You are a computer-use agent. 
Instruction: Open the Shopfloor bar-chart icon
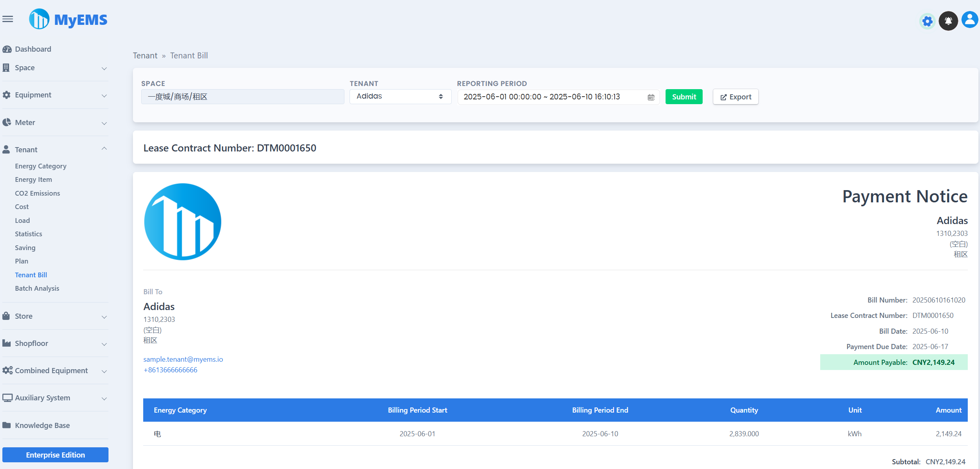pyautogui.click(x=6, y=343)
